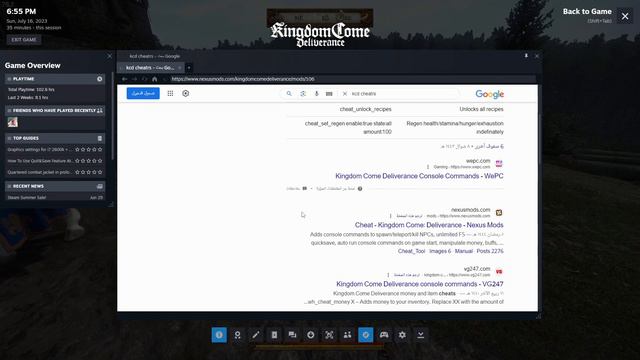Click Back to Game
This screenshot has width=640, height=360.
click(x=587, y=12)
